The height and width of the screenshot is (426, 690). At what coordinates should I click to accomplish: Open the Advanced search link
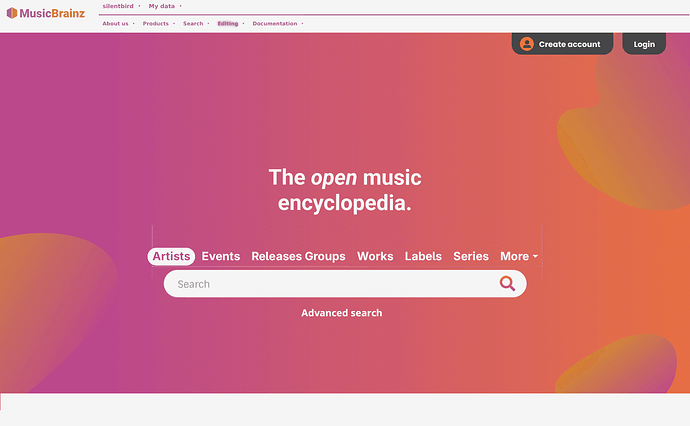341,313
